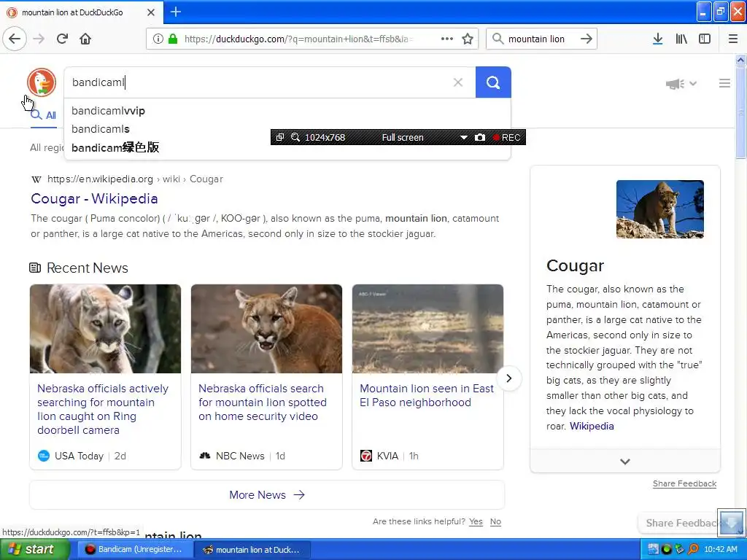The image size is (747, 560).
Task: Open the Downloads panel
Action: [x=657, y=39]
